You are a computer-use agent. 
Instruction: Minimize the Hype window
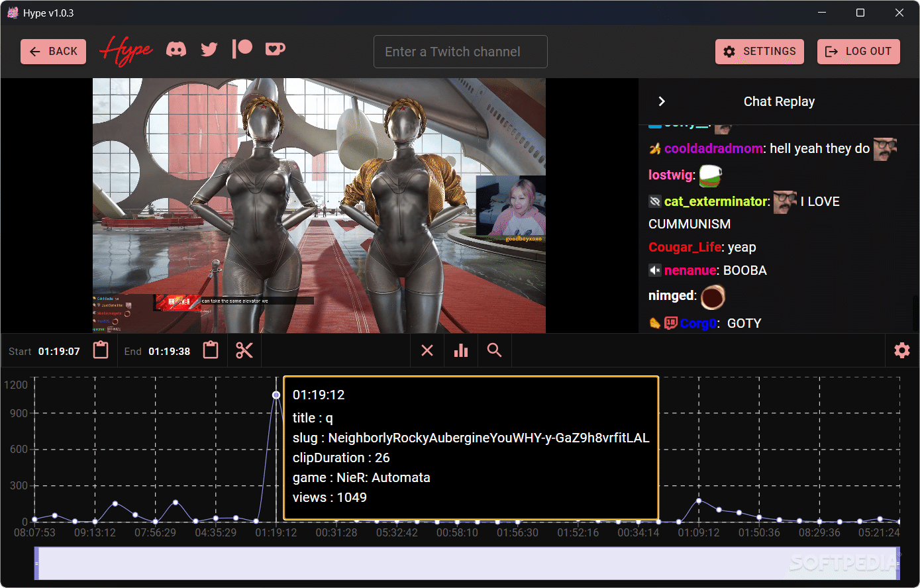coord(822,13)
